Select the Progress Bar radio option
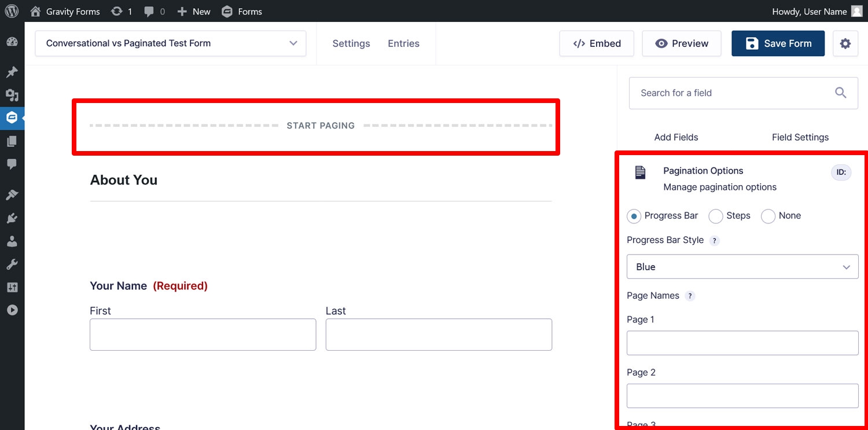Viewport: 868px width, 430px height. click(634, 216)
